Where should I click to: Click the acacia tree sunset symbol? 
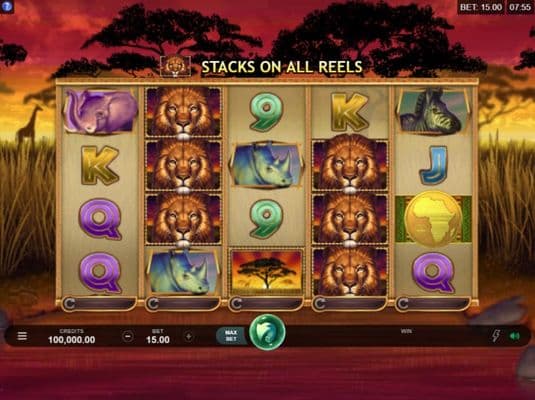267,272
